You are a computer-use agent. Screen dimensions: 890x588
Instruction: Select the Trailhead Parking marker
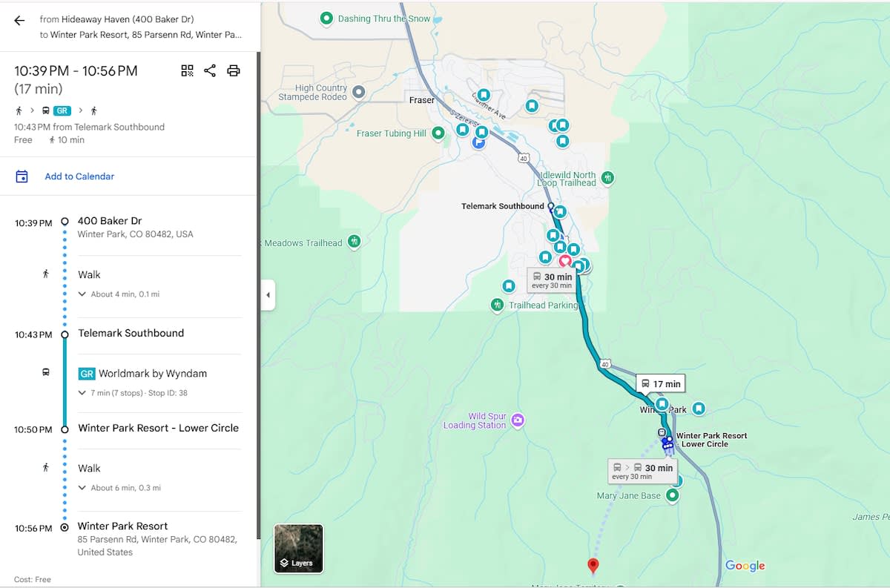pyautogui.click(x=497, y=305)
